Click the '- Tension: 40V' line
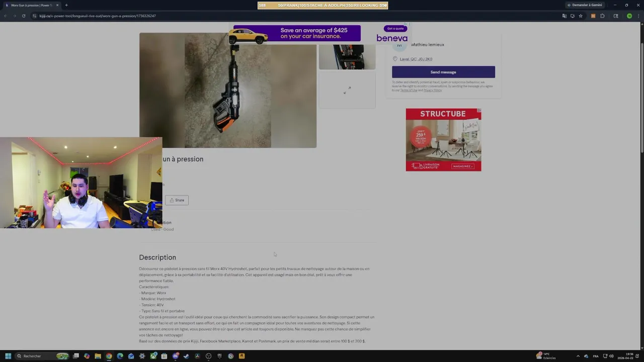The width and height of the screenshot is (644, 362). pos(151,305)
